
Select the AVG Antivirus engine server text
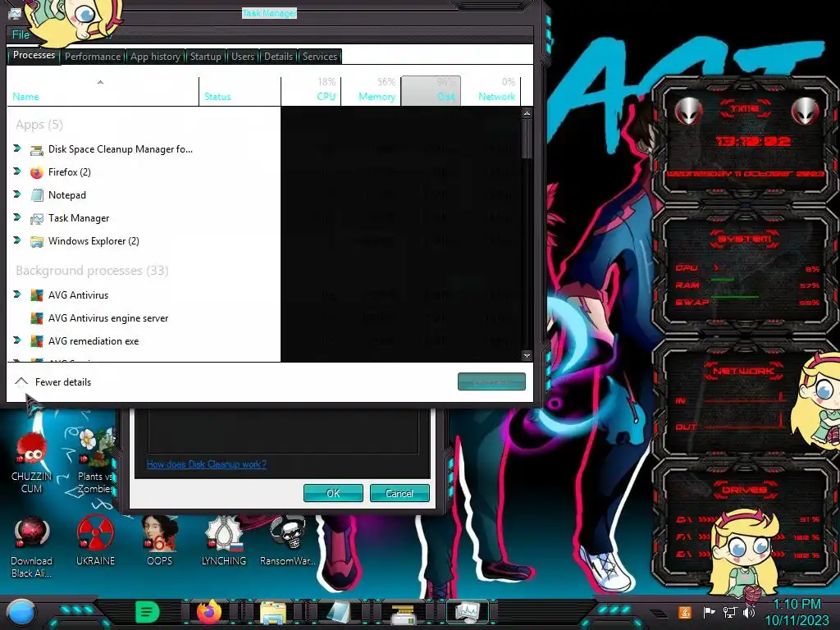click(x=108, y=318)
